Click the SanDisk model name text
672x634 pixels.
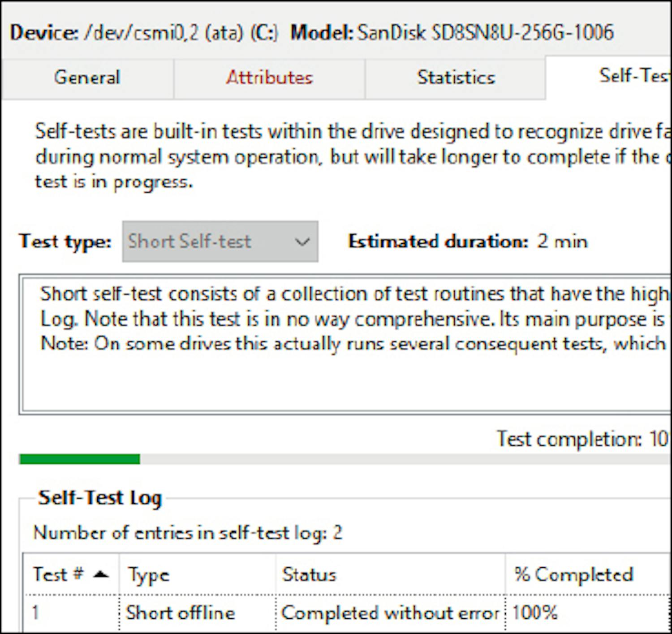click(485, 32)
